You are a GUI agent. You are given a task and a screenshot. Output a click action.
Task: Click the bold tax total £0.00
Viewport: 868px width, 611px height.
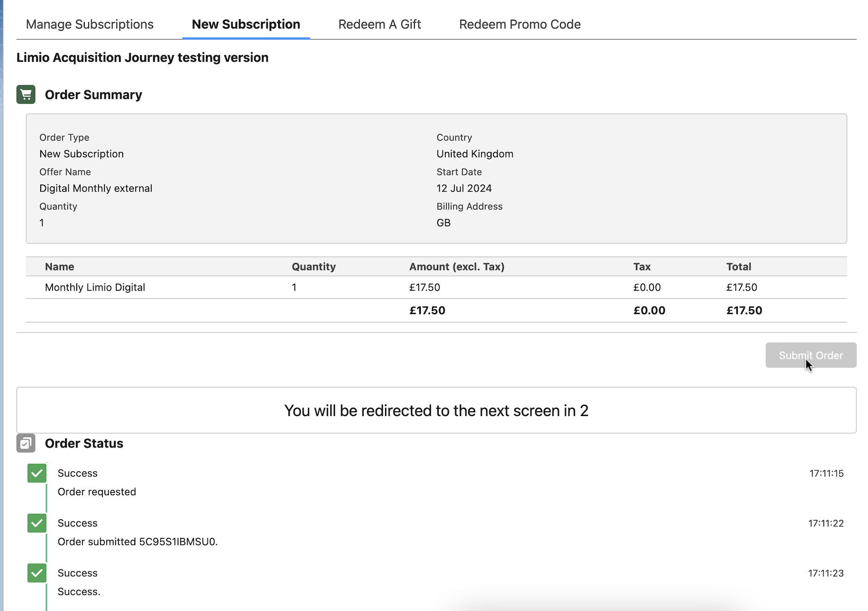click(649, 310)
